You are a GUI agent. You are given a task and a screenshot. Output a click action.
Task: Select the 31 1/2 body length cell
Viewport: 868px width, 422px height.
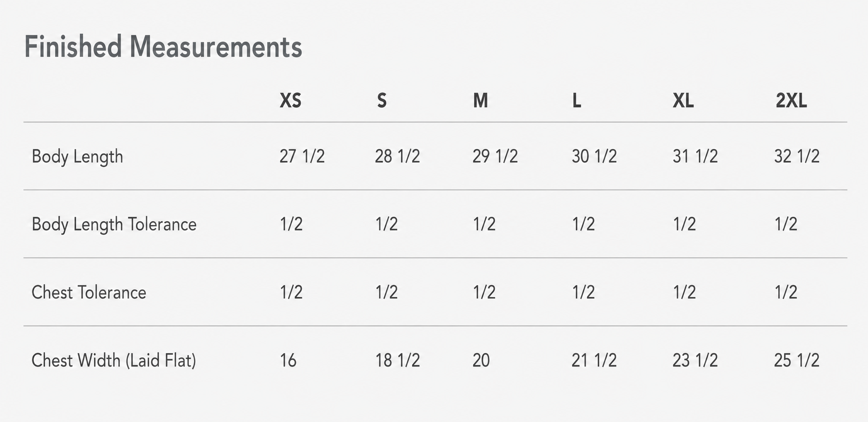[x=695, y=156]
